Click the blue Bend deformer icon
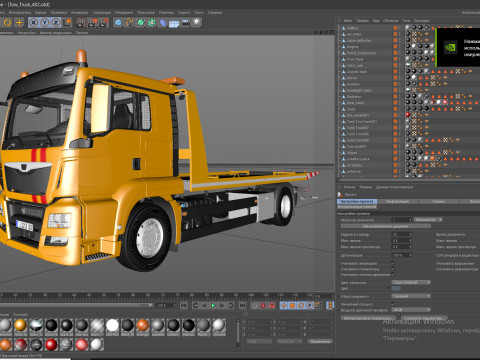 tap(163, 23)
